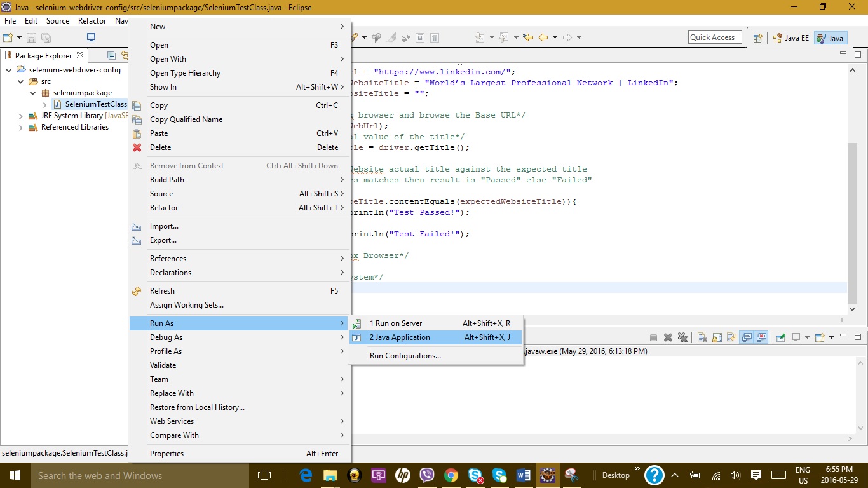Open the Console toolbar icon near Navigate
This screenshot has width=868, height=488.
91,37
